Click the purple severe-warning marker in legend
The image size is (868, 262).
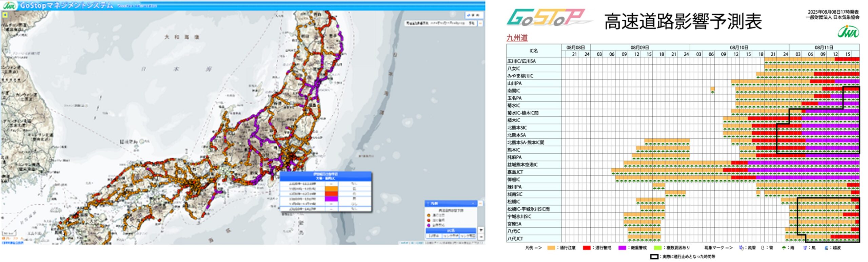click(429, 225)
